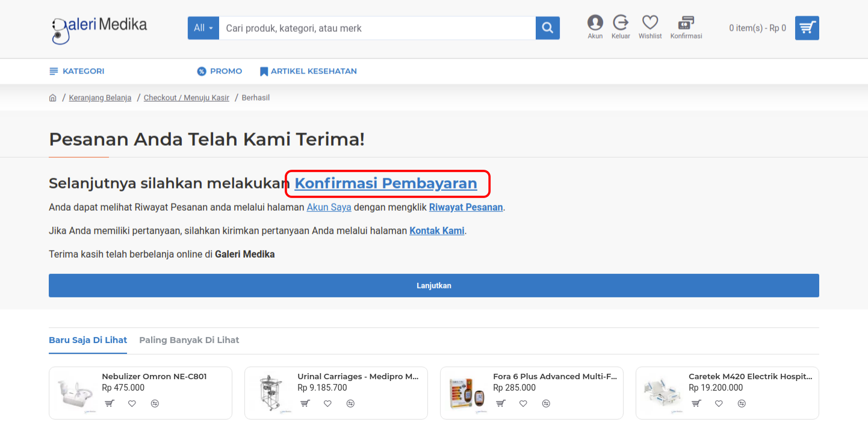Click the Lanjutkan button
The width and height of the screenshot is (868, 437).
(x=433, y=285)
